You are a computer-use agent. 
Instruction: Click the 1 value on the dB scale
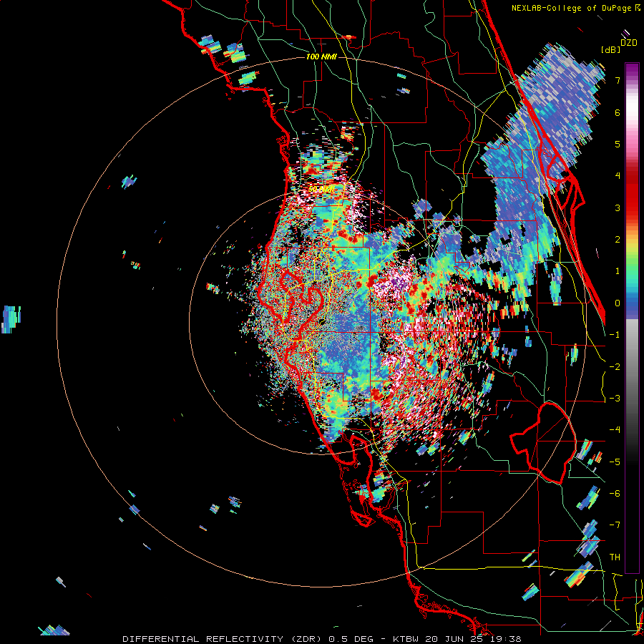click(618, 271)
